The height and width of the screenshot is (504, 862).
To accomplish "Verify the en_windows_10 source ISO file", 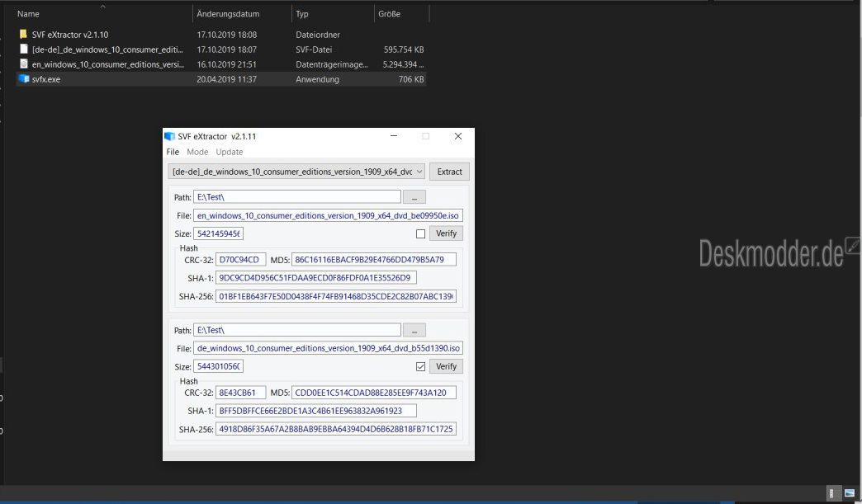I will [447, 233].
